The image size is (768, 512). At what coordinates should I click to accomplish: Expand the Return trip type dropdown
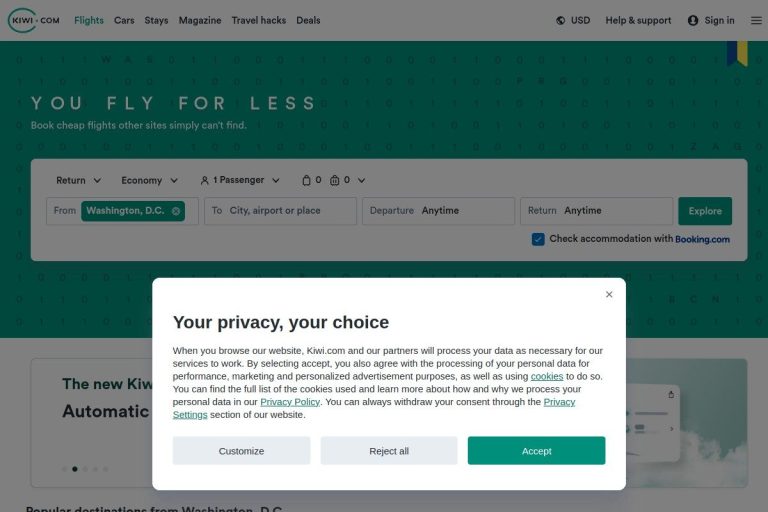(79, 181)
